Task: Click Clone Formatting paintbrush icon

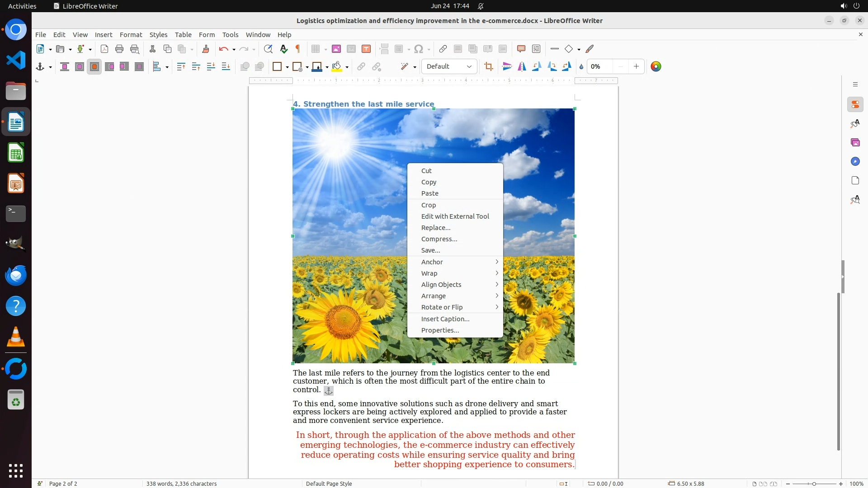Action: [205, 49]
